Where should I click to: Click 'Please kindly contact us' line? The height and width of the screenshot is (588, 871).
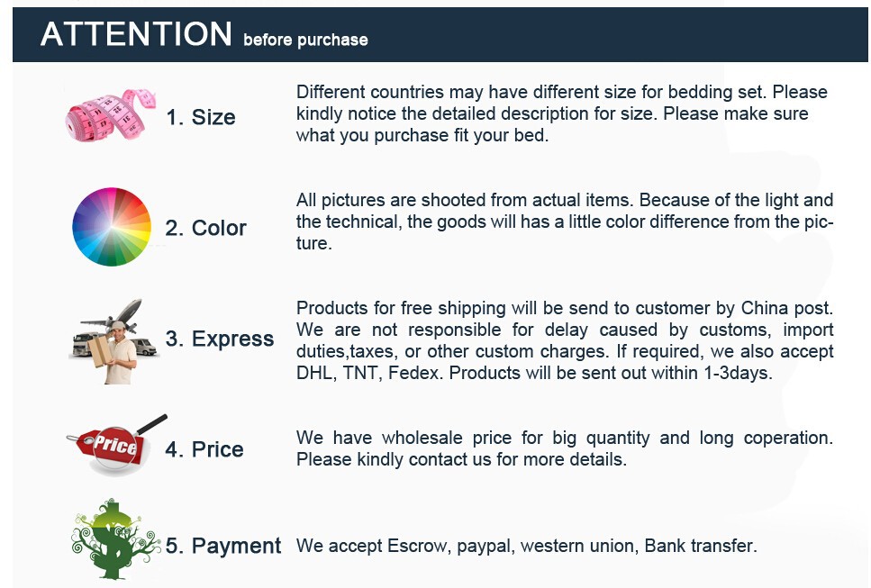tap(461, 459)
